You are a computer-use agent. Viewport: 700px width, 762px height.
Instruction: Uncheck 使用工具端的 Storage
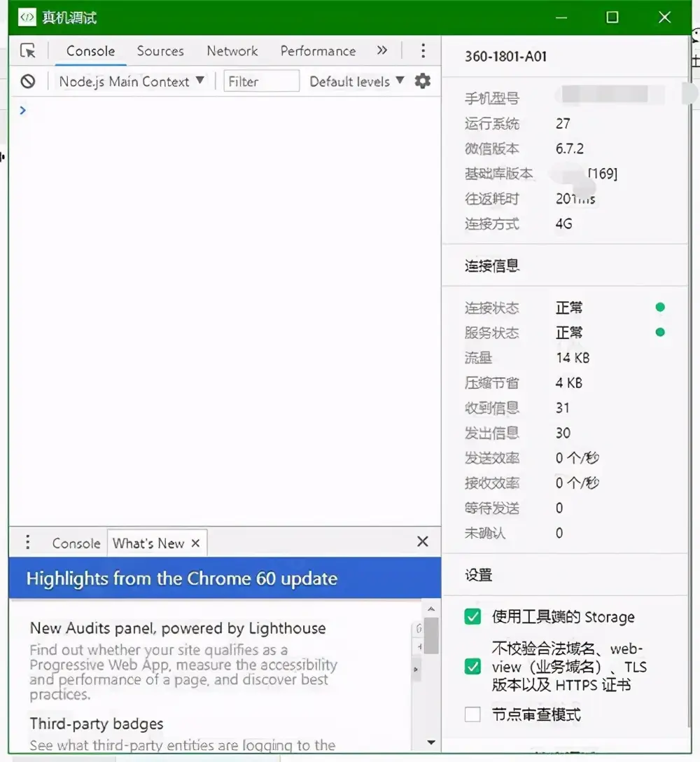pyautogui.click(x=472, y=617)
